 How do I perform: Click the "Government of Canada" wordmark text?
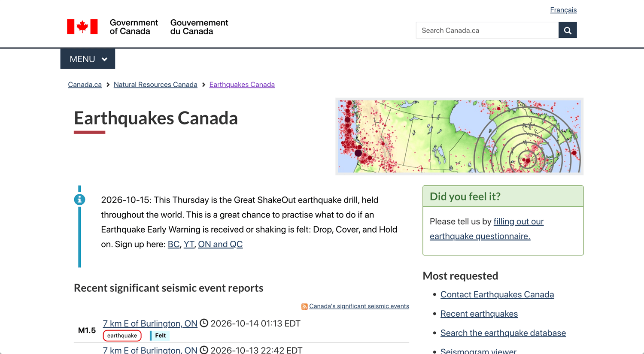point(134,27)
